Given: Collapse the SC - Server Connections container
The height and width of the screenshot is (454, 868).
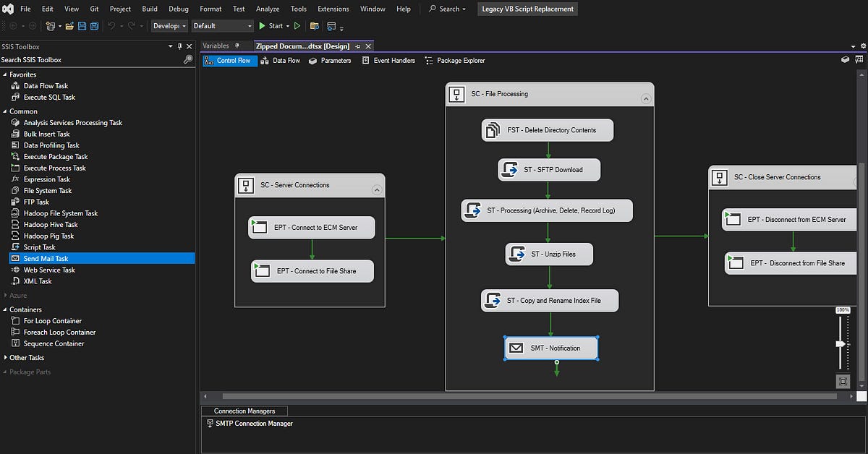Looking at the screenshot, I should point(377,188).
